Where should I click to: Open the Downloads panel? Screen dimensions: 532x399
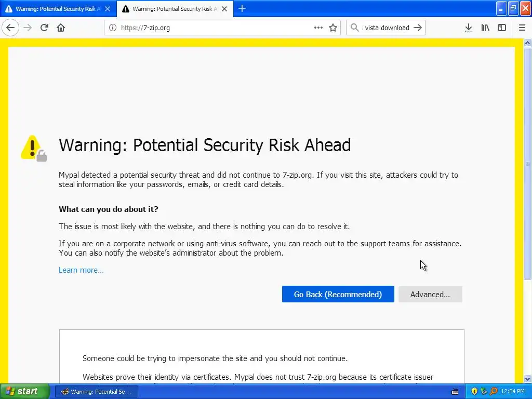click(469, 28)
